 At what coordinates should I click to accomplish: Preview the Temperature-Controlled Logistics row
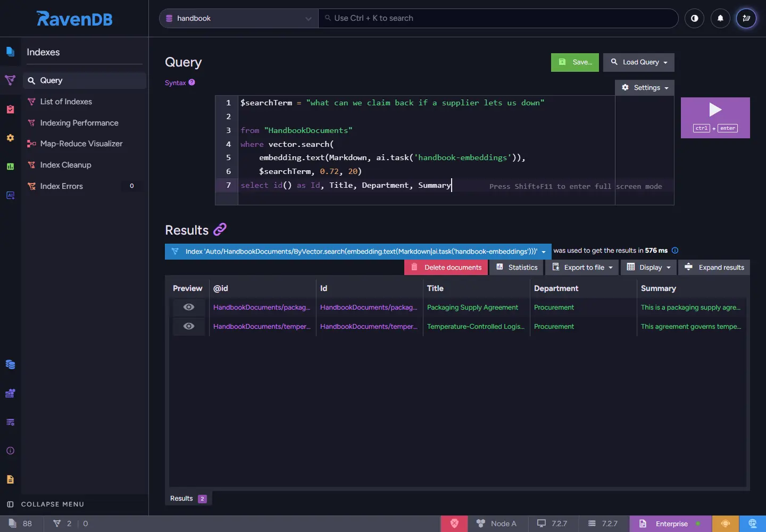189,326
